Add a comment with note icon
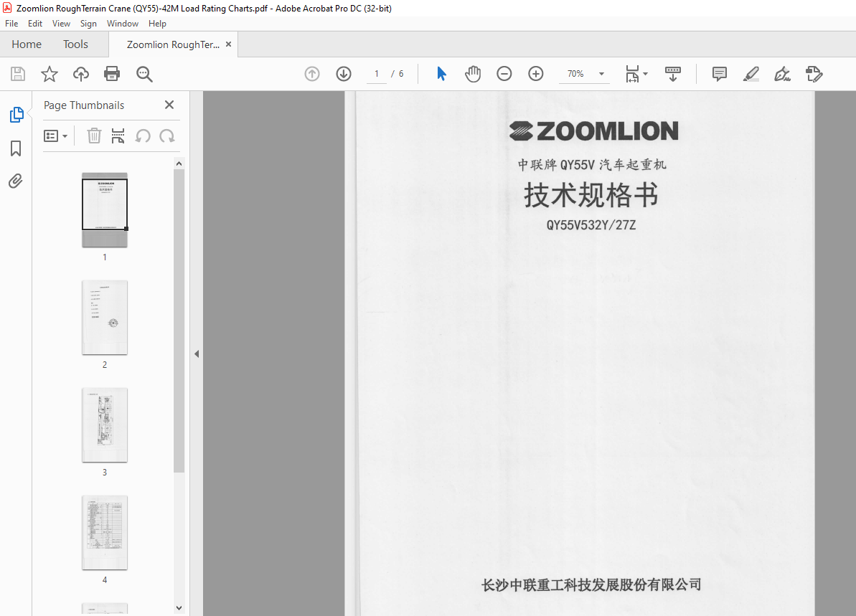The width and height of the screenshot is (856, 616). click(720, 74)
